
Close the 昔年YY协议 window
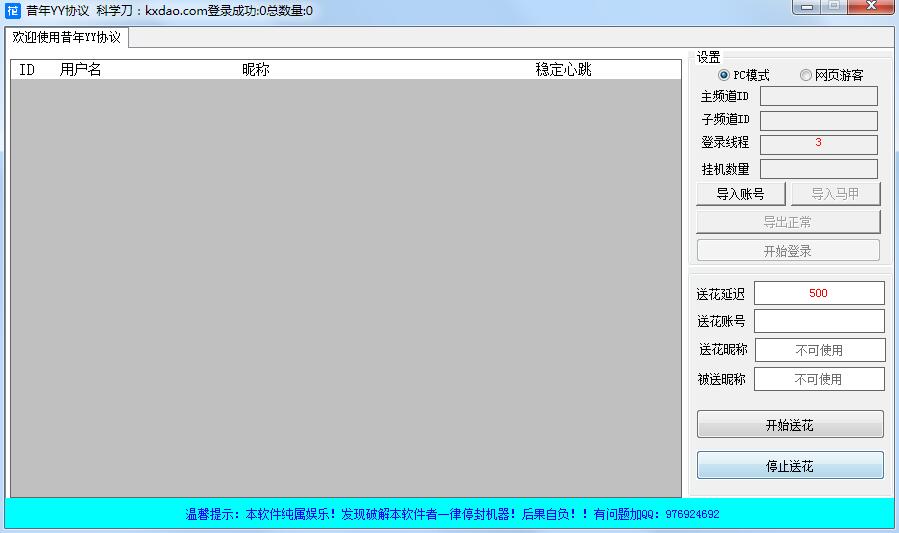[871, 6]
